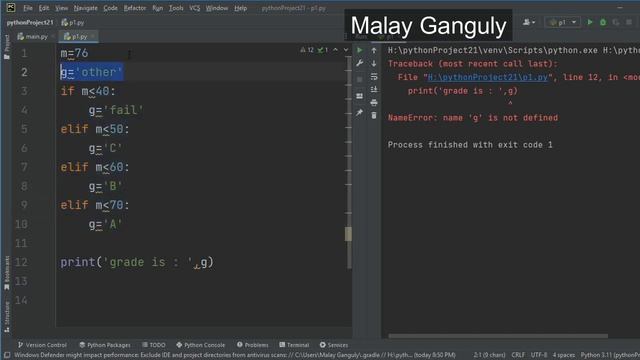Screen dimensions: 640x360
Task: Jump down the stack trace arrow
Action: 374,63
